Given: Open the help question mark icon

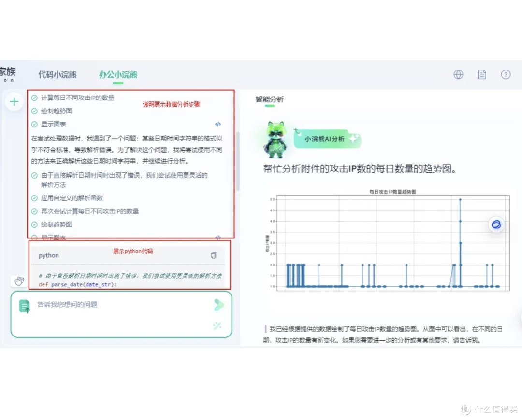Looking at the screenshot, I should (x=506, y=74).
